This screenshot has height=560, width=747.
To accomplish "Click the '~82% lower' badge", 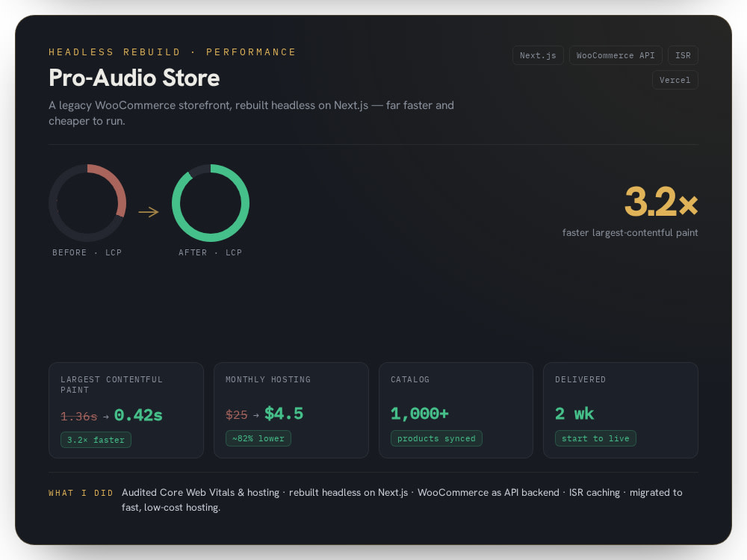I will point(258,438).
